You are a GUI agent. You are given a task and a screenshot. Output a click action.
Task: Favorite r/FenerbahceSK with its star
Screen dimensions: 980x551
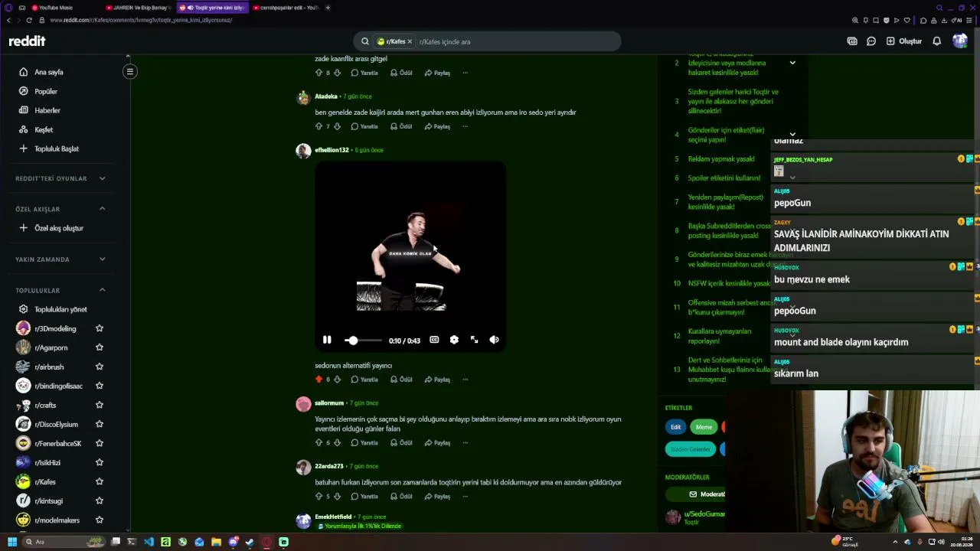pos(100,443)
